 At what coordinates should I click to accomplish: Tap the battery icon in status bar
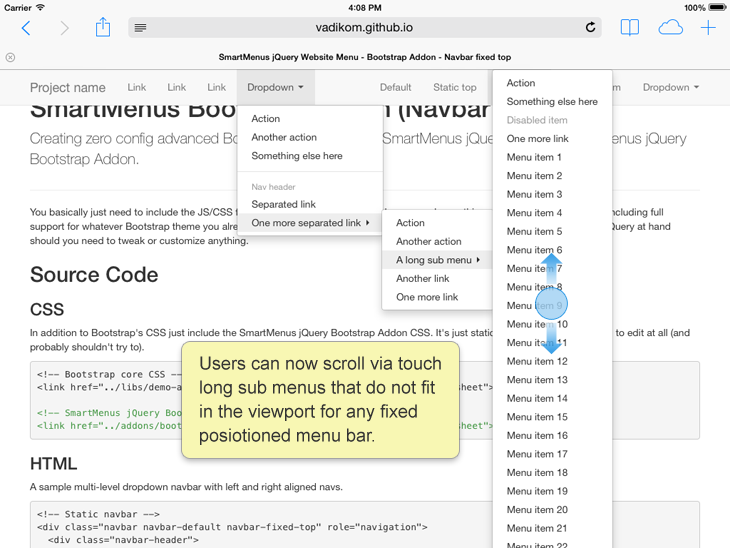pyautogui.click(x=717, y=7)
